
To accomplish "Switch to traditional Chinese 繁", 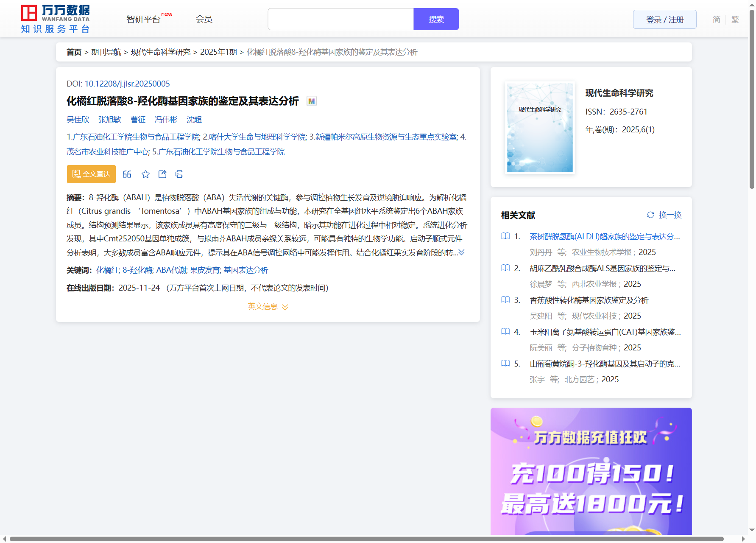I will click(735, 20).
